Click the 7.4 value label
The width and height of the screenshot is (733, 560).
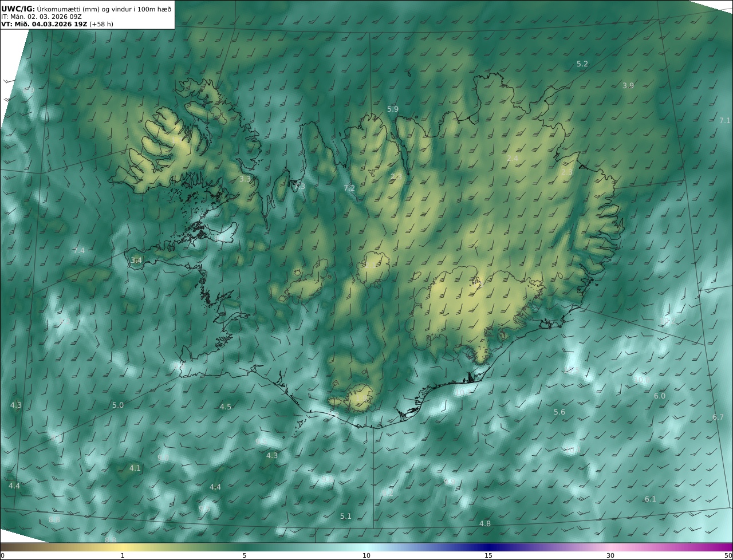79,251
